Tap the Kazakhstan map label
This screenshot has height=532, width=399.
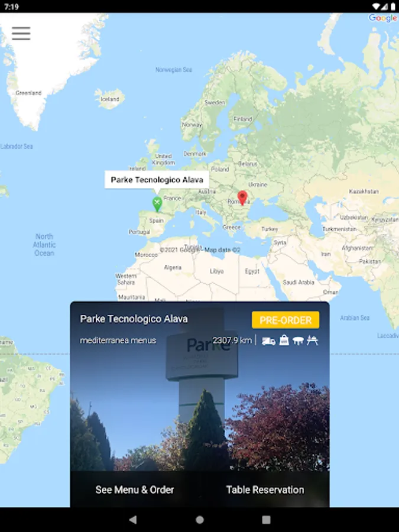[364, 192]
